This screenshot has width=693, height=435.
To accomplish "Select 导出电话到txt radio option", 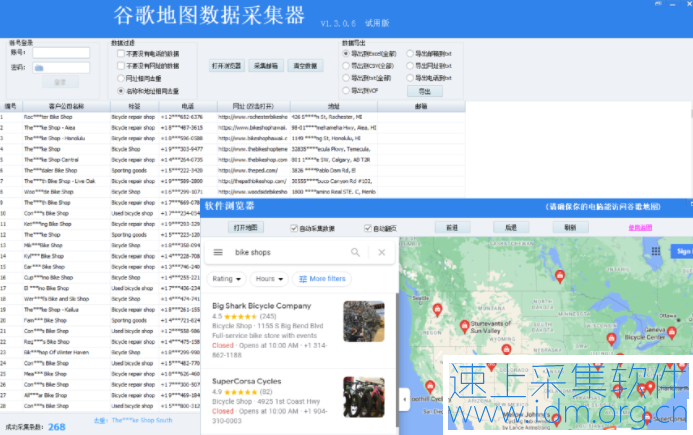I will (410, 78).
